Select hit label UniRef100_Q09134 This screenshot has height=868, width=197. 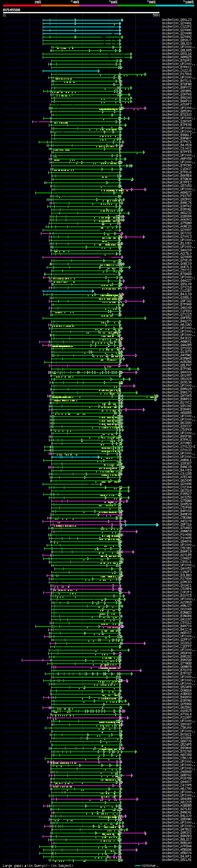tap(177, 382)
